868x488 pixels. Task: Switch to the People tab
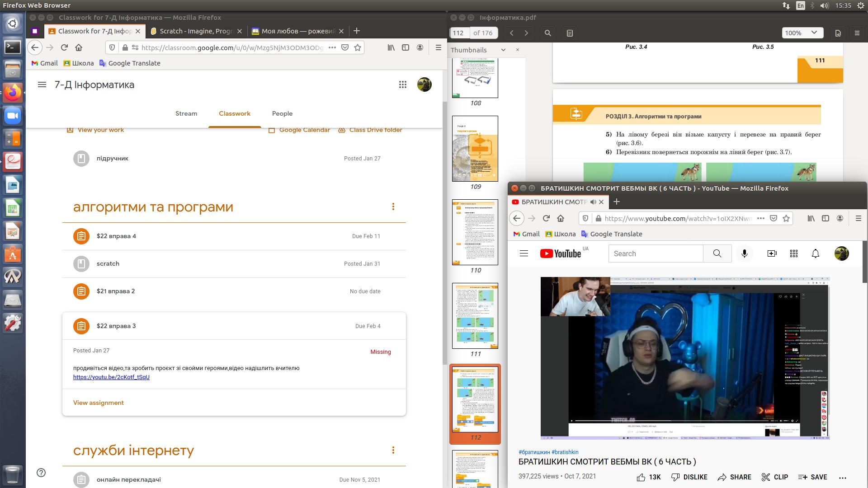(x=282, y=113)
